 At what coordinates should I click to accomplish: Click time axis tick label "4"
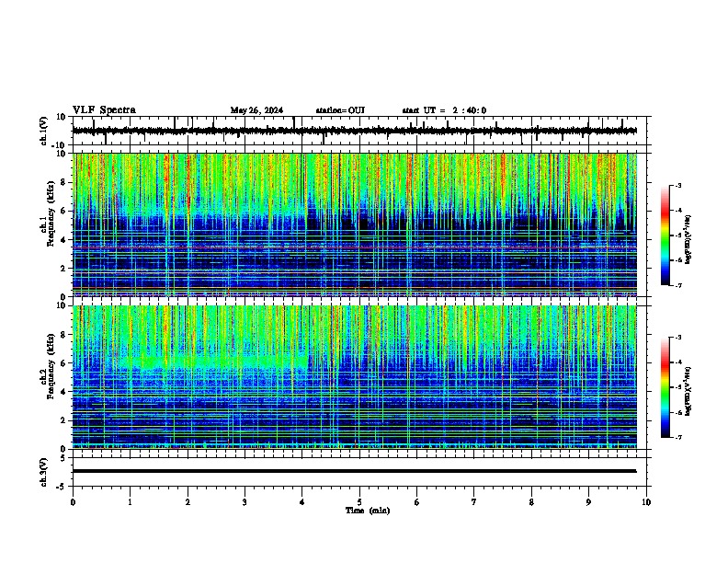point(302,502)
